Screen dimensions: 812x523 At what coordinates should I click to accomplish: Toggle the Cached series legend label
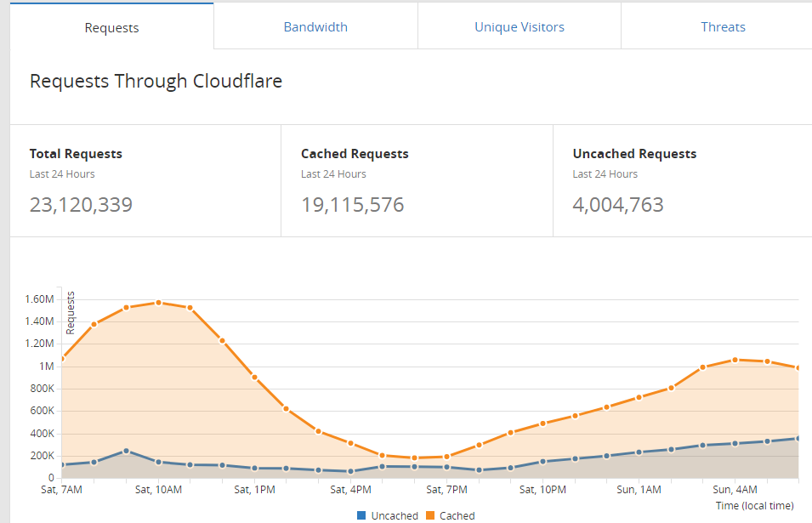tap(457, 515)
